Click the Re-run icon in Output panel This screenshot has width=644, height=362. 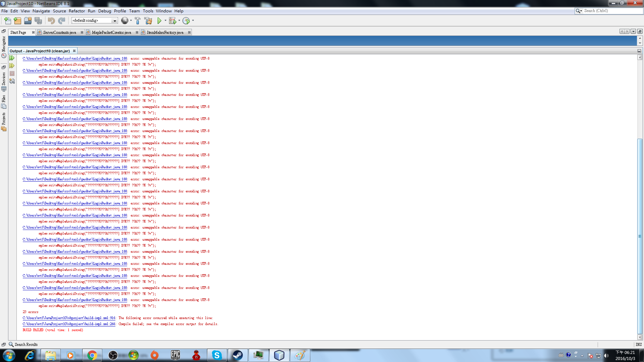tap(12, 58)
